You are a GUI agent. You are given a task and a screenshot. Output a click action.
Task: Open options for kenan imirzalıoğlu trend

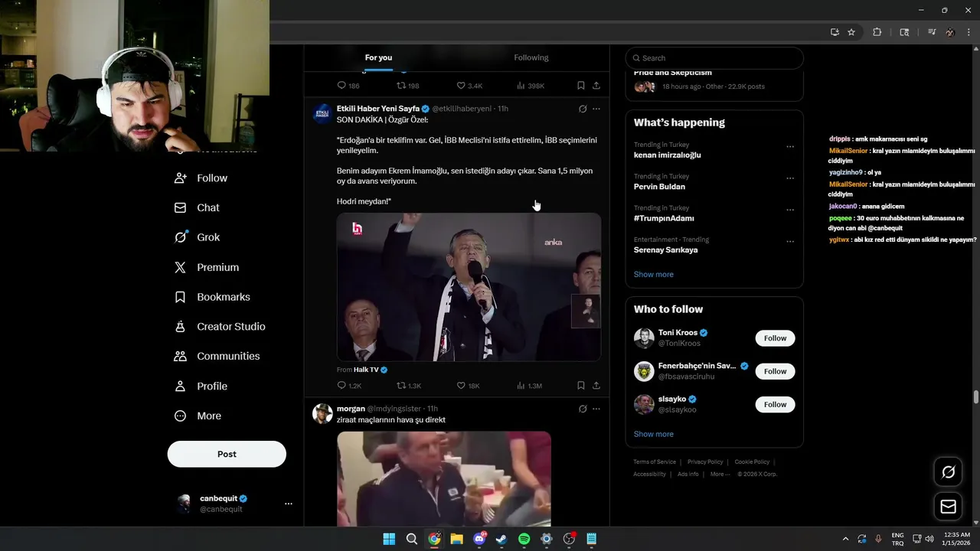[x=790, y=146]
